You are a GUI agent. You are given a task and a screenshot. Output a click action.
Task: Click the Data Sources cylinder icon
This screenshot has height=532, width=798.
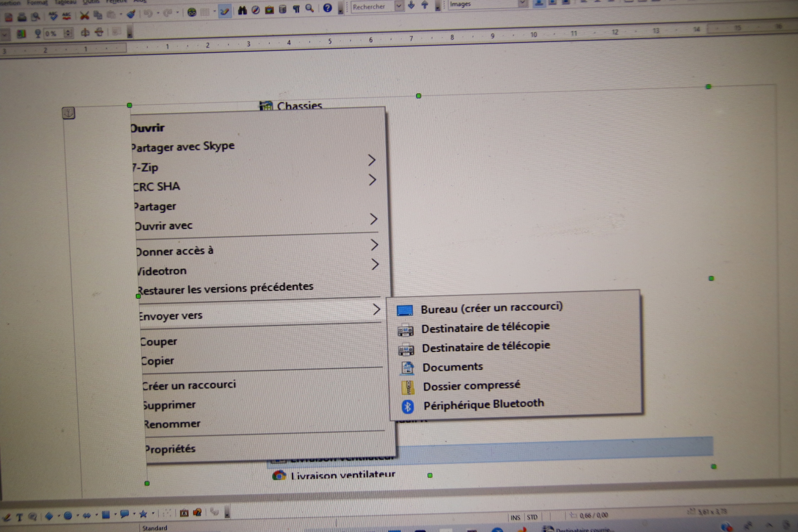click(x=283, y=9)
